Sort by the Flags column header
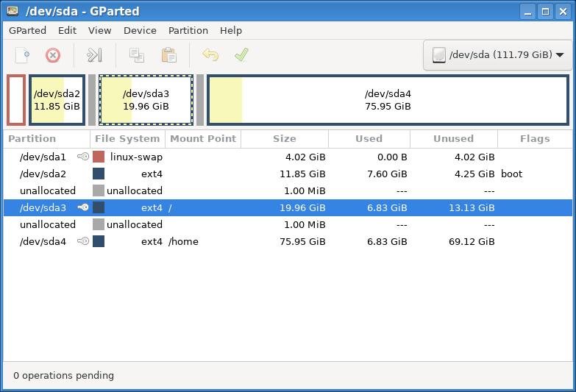 (535, 139)
